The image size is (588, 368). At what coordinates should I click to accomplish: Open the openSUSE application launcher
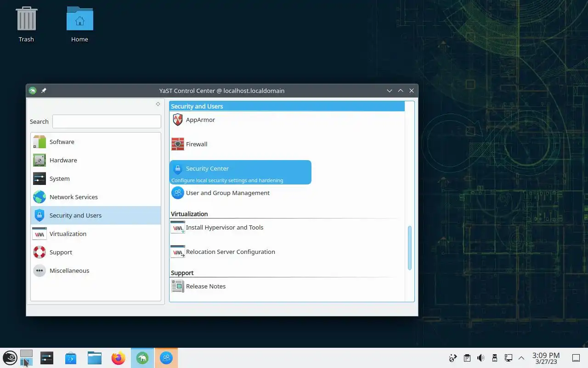tap(10, 358)
